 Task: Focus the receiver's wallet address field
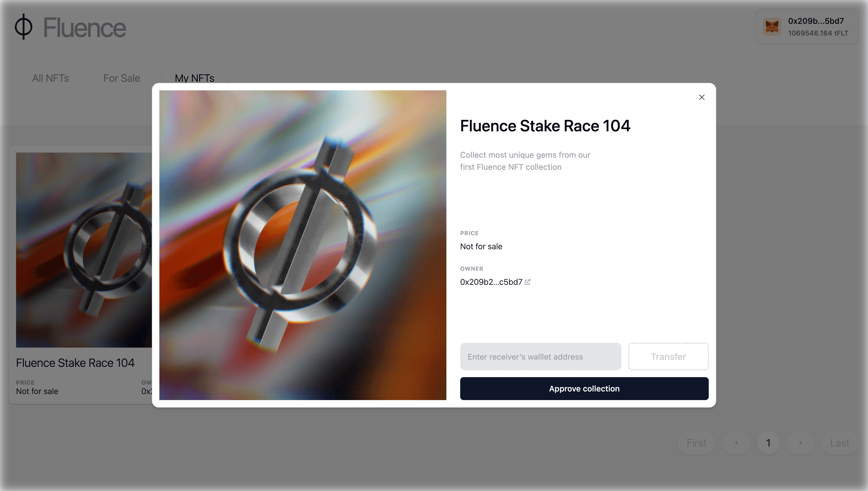click(x=540, y=356)
